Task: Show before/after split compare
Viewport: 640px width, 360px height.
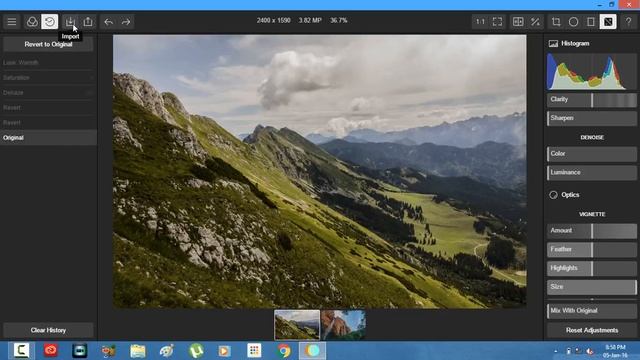Action: pyautogui.click(x=518, y=22)
